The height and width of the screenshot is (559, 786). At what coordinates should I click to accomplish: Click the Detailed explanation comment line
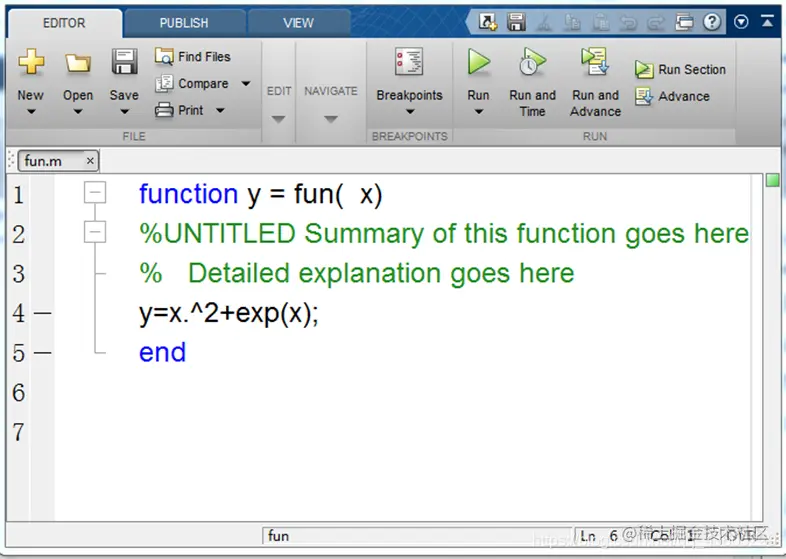pos(356,274)
